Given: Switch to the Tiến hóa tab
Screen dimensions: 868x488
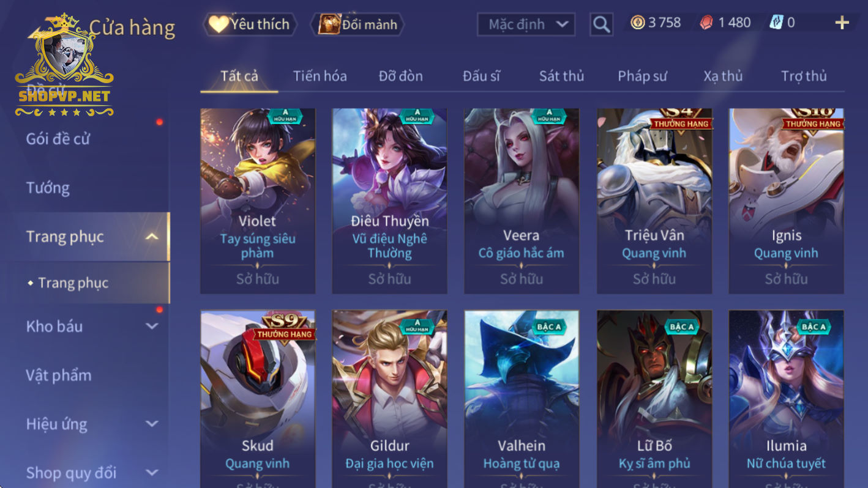Looking at the screenshot, I should pyautogui.click(x=320, y=76).
